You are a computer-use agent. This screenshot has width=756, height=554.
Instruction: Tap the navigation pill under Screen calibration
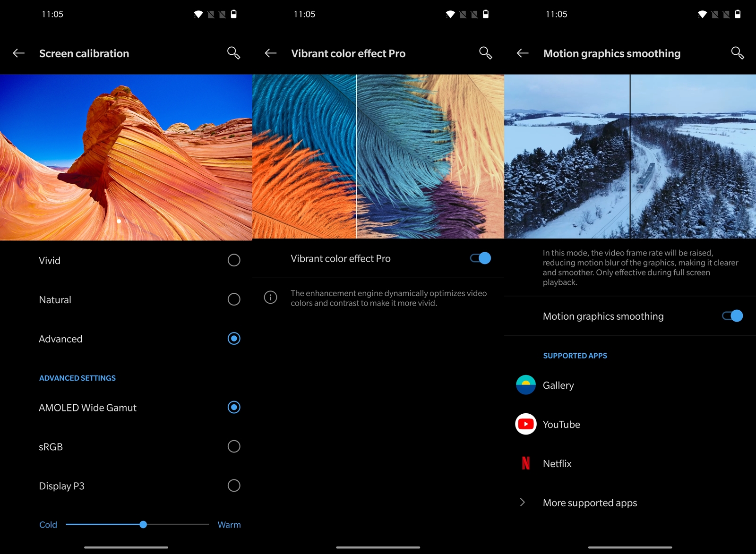tap(126, 547)
